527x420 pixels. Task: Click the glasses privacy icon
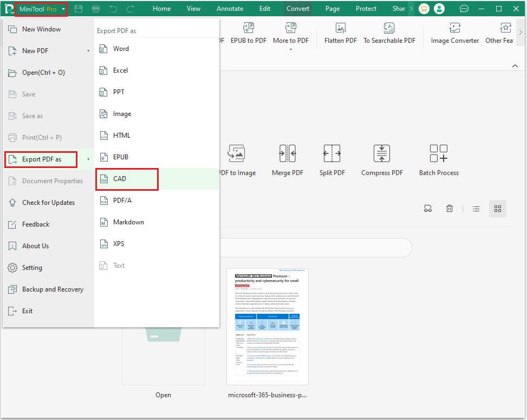pos(428,209)
